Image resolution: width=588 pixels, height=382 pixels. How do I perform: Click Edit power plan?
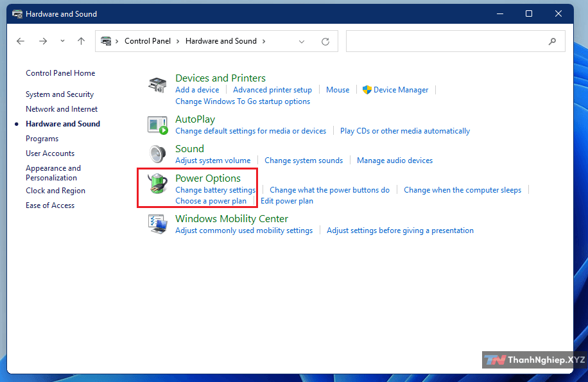[287, 201]
